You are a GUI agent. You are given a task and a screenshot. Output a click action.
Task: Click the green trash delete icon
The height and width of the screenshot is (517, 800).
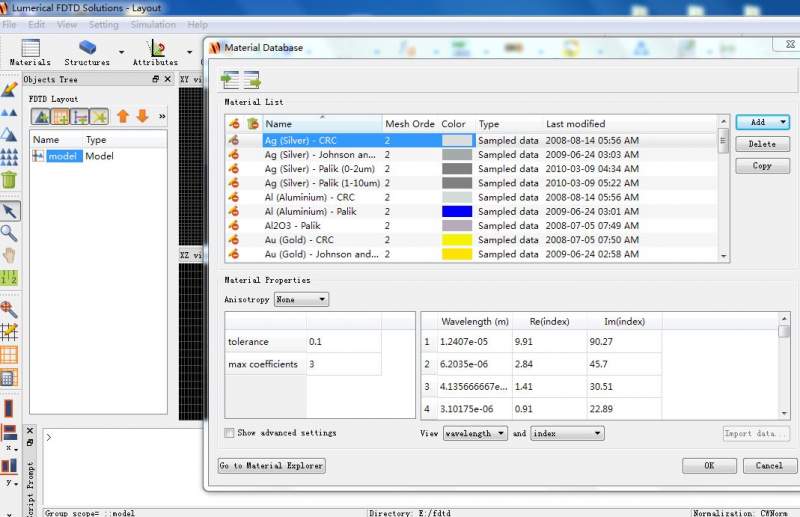pos(9,179)
